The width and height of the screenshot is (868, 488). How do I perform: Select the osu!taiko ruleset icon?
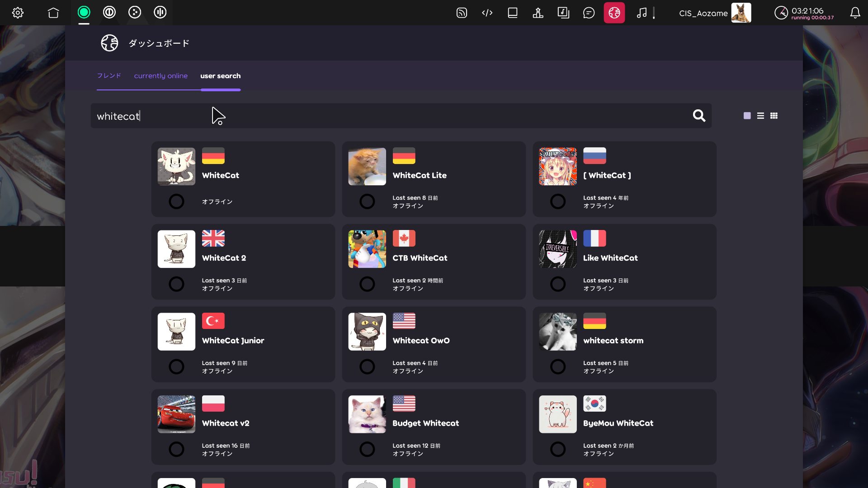pyautogui.click(x=109, y=12)
